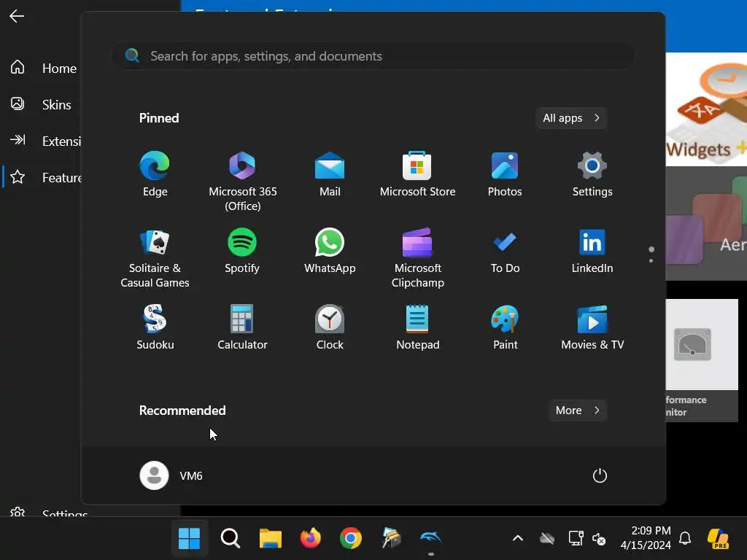Click the Start menu search field
747x560 pixels.
click(373, 56)
